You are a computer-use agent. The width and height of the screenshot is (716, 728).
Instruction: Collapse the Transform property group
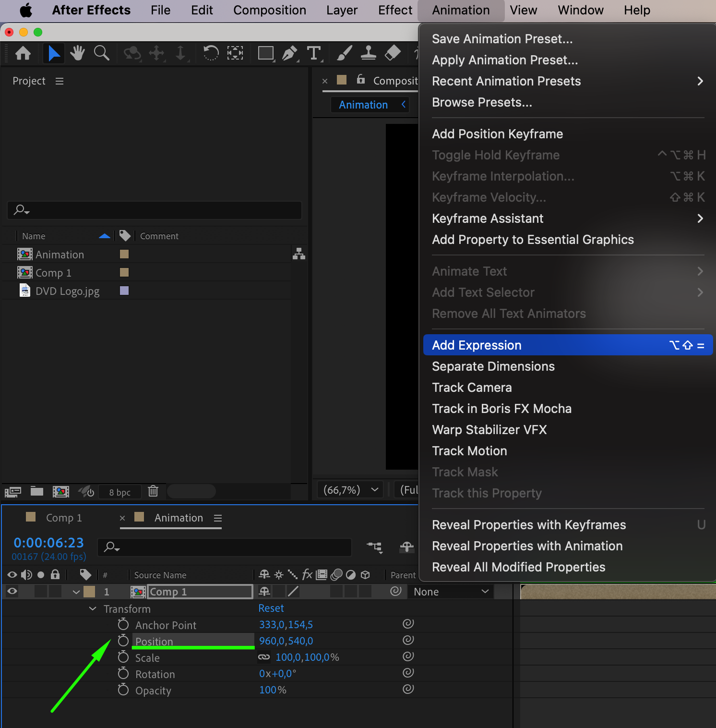click(x=93, y=609)
